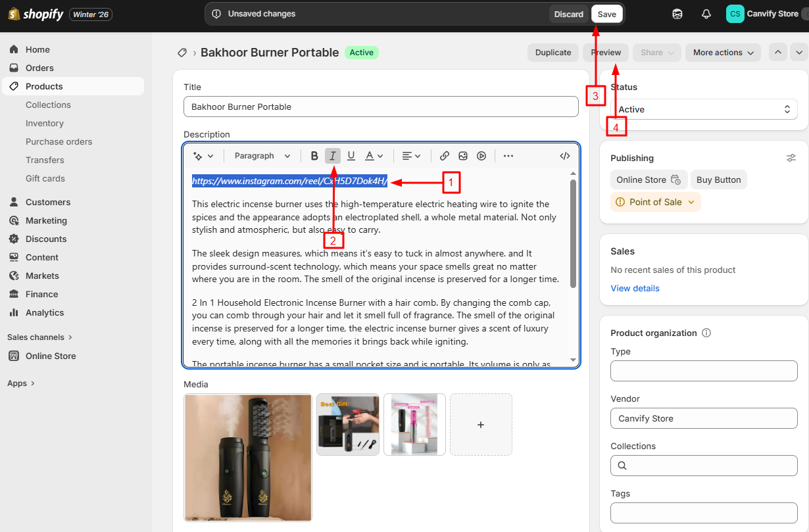Open the Paragraph style dropdown

(261, 156)
